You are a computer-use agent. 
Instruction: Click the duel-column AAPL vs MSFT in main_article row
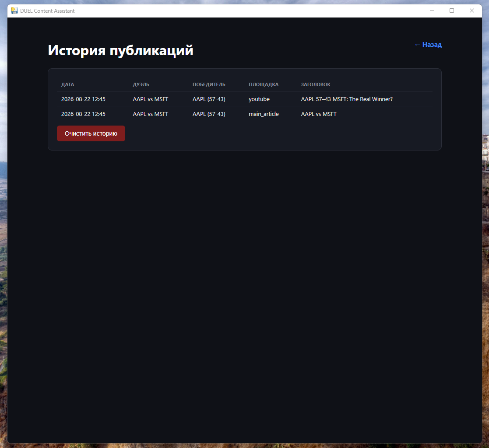click(x=150, y=114)
